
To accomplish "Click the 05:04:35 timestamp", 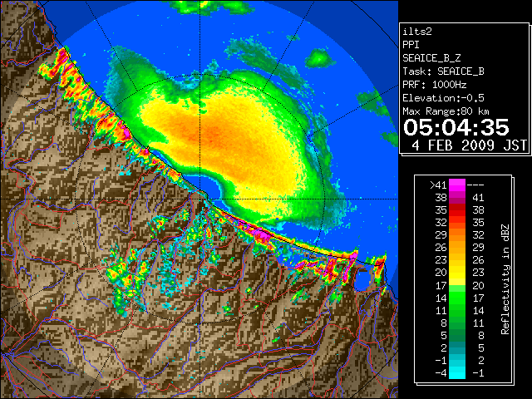I will (456, 127).
